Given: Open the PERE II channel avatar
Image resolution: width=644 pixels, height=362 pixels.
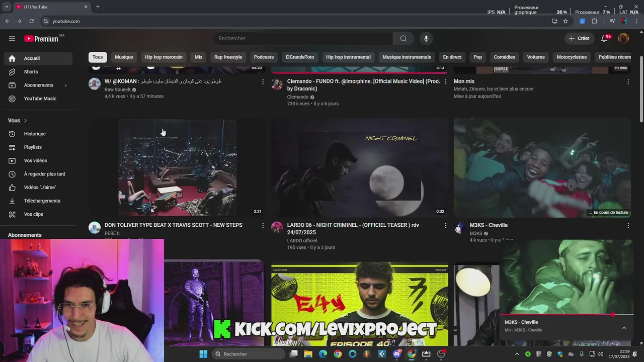Looking at the screenshot, I should pos(95,228).
